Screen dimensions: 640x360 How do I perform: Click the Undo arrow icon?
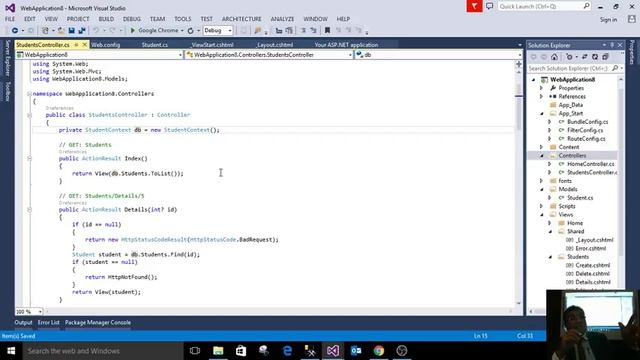point(96,31)
